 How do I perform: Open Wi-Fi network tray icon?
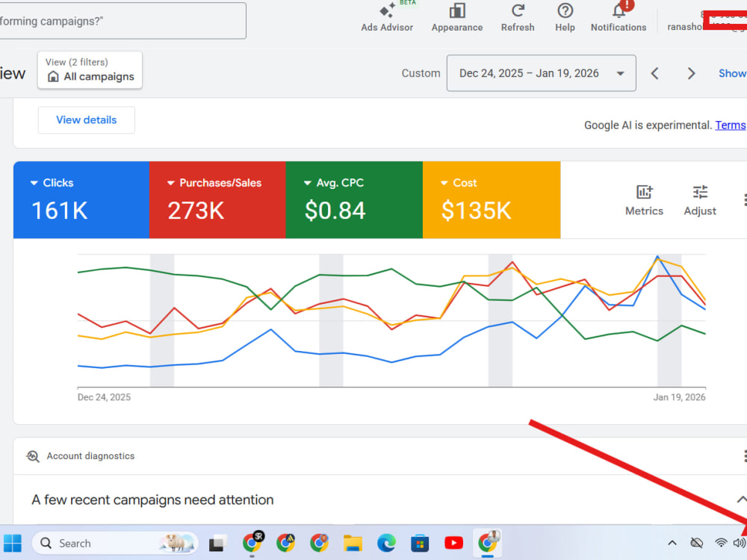[721, 543]
